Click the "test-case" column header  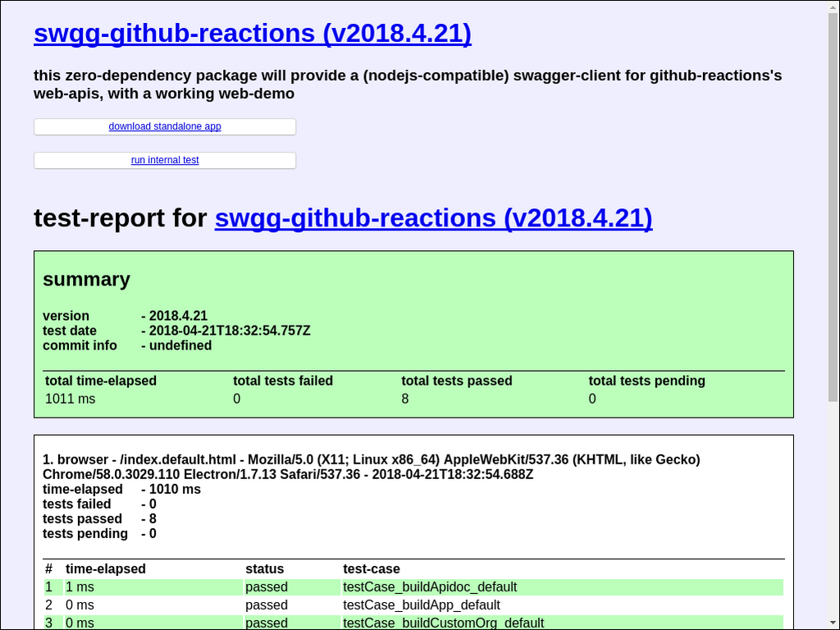[372, 569]
